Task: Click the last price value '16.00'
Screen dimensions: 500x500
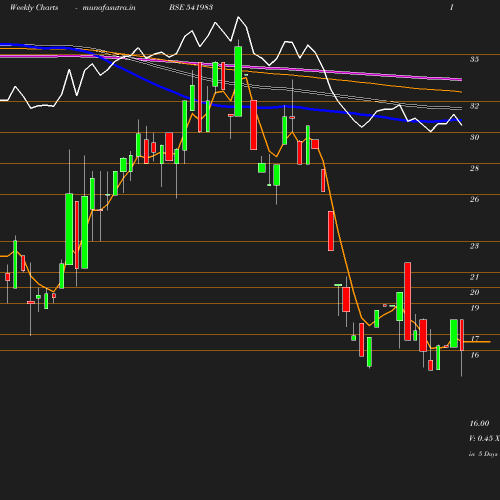Action: (x=479, y=424)
